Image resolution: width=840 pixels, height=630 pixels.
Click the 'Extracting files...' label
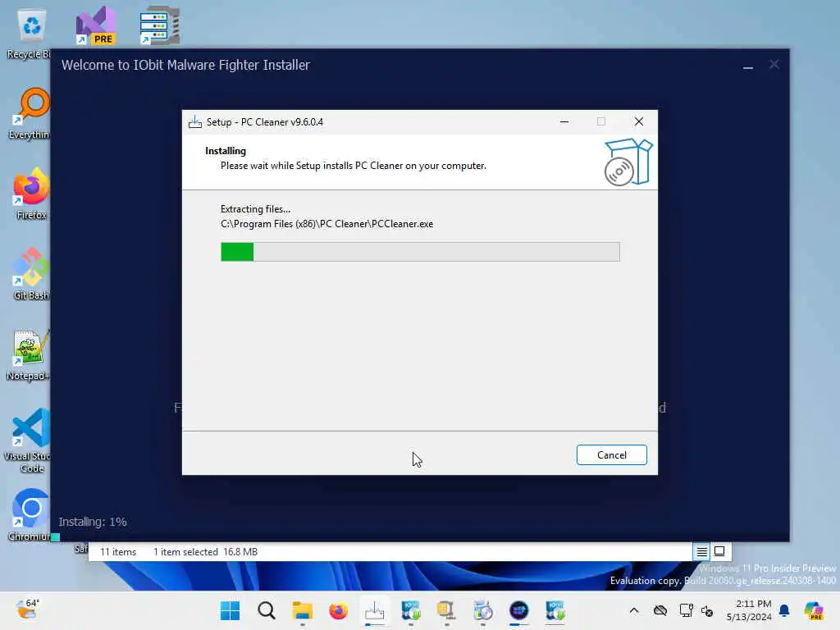pos(255,209)
